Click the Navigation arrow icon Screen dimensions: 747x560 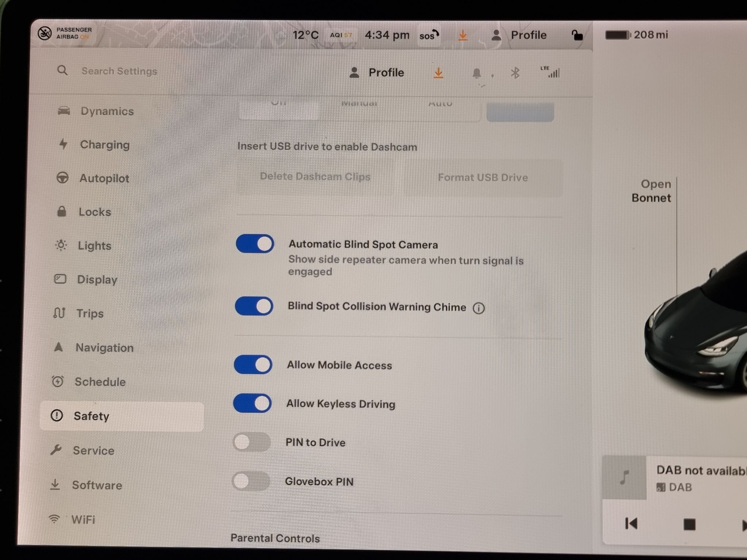coord(58,347)
